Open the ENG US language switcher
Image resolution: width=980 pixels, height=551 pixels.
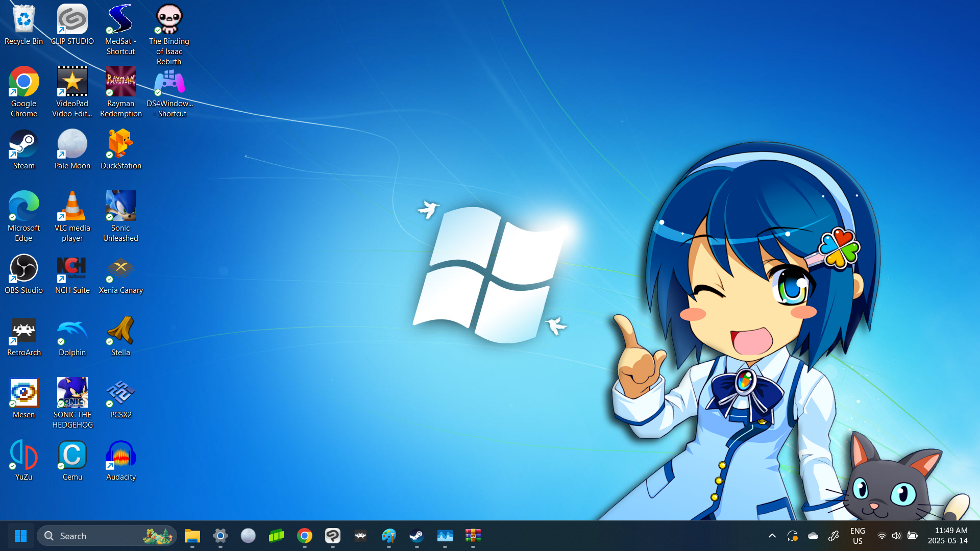click(x=857, y=536)
